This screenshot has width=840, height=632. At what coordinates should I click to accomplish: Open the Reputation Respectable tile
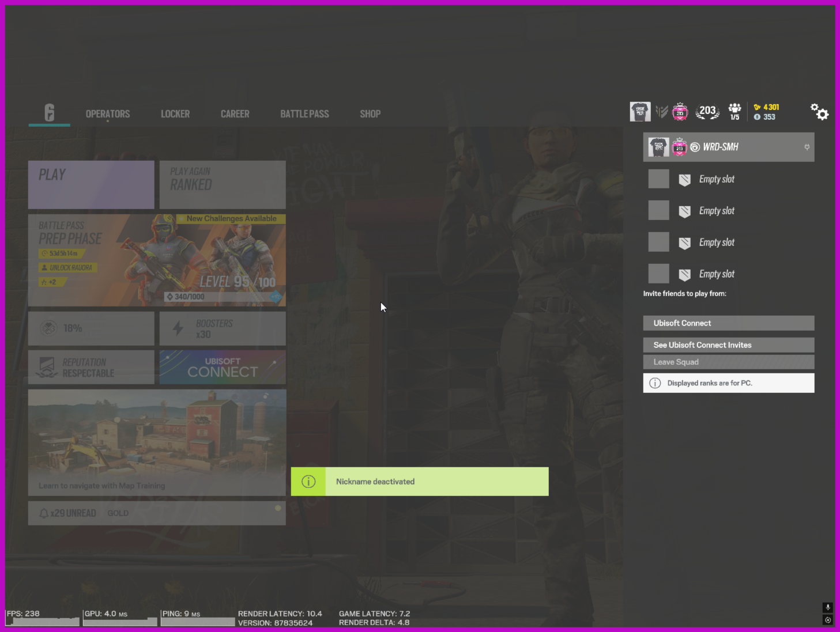[91, 367]
